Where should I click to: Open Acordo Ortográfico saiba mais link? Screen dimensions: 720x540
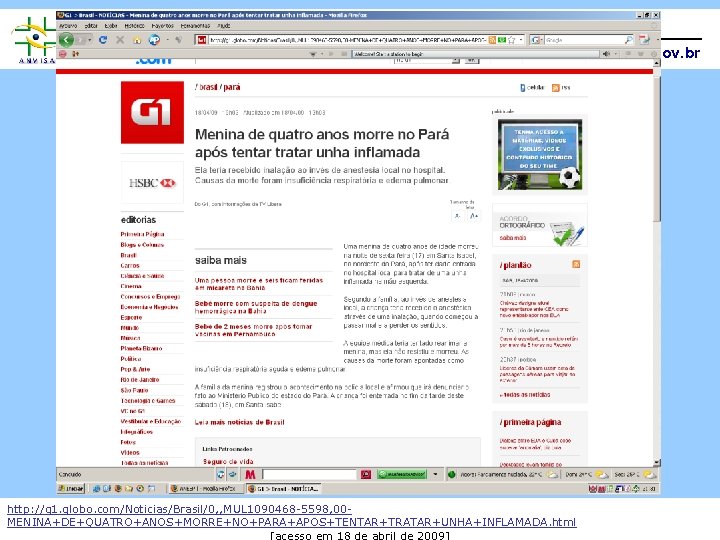(512, 237)
